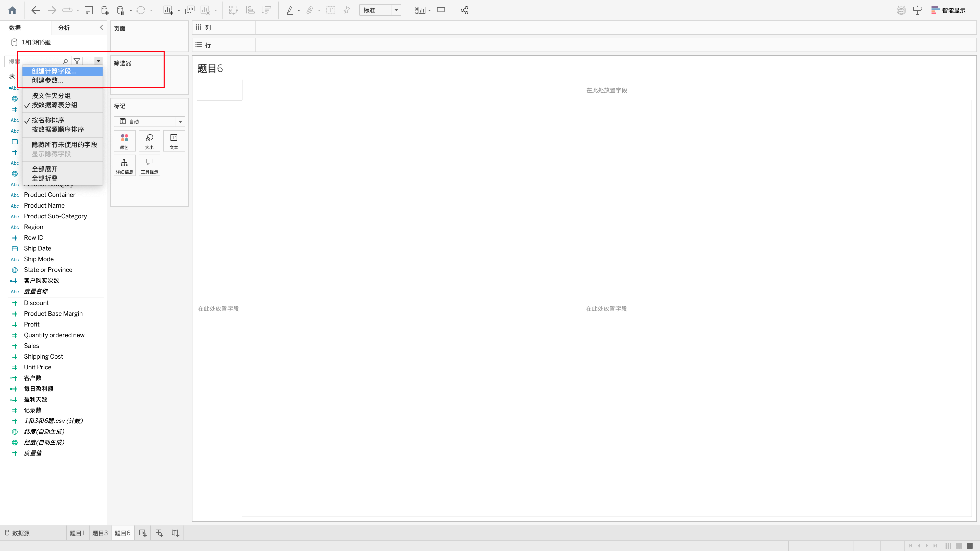Select Group by Folder option
The image size is (980, 551).
[x=51, y=96]
